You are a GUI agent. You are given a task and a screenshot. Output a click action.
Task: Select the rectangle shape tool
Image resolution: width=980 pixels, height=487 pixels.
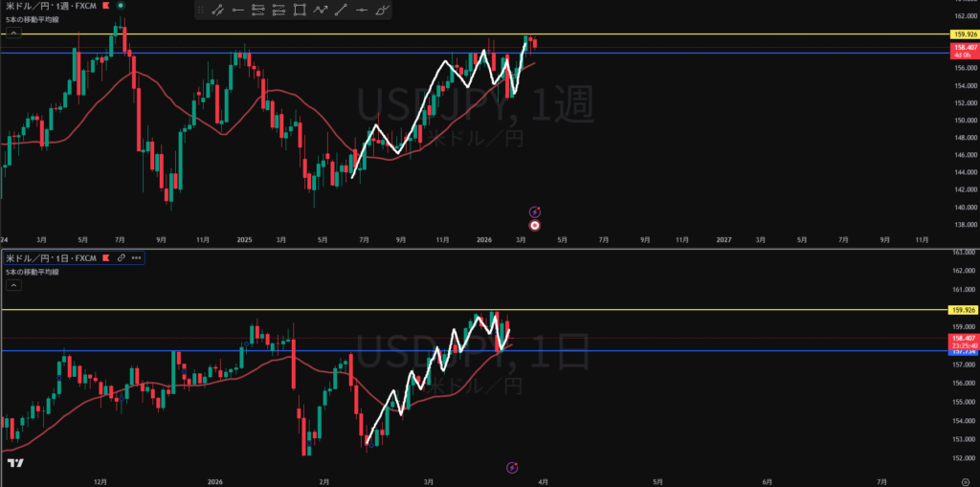coord(300,11)
